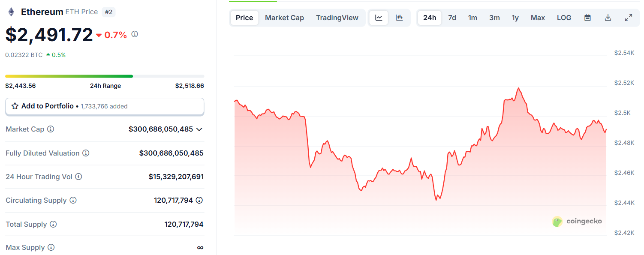Click the #2 rank badge
The width and height of the screenshot is (644, 255).
point(109,12)
